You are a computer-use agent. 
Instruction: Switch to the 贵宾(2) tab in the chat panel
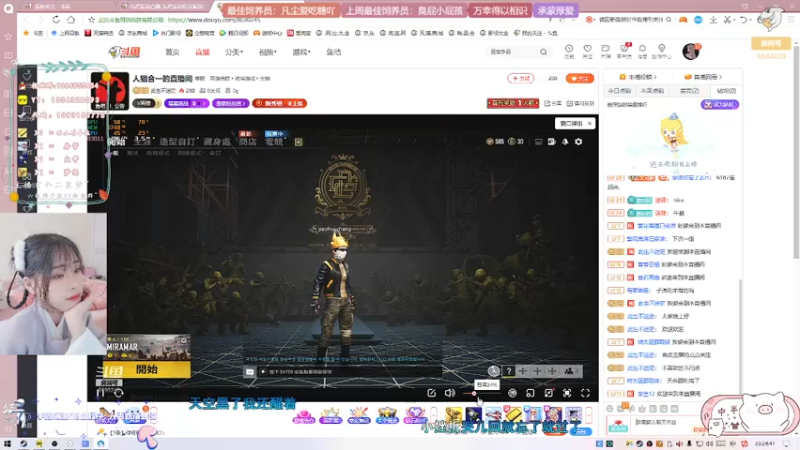pyautogui.click(x=689, y=91)
